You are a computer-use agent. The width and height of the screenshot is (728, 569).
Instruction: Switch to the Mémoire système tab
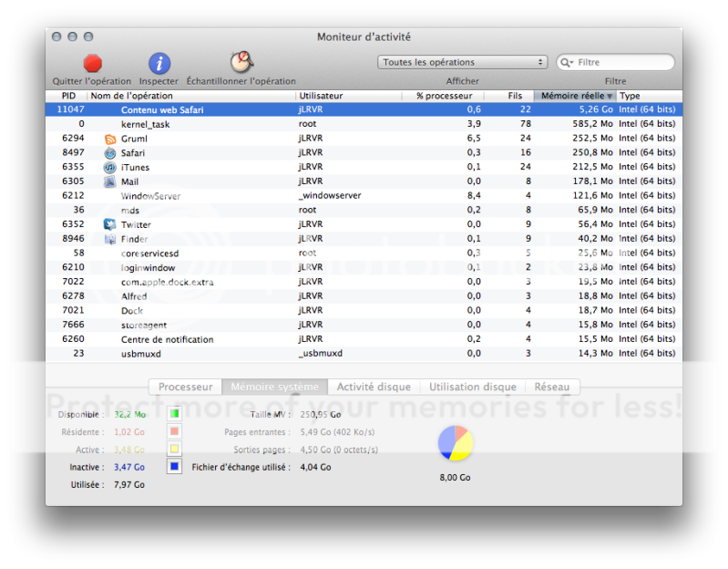coord(275,387)
